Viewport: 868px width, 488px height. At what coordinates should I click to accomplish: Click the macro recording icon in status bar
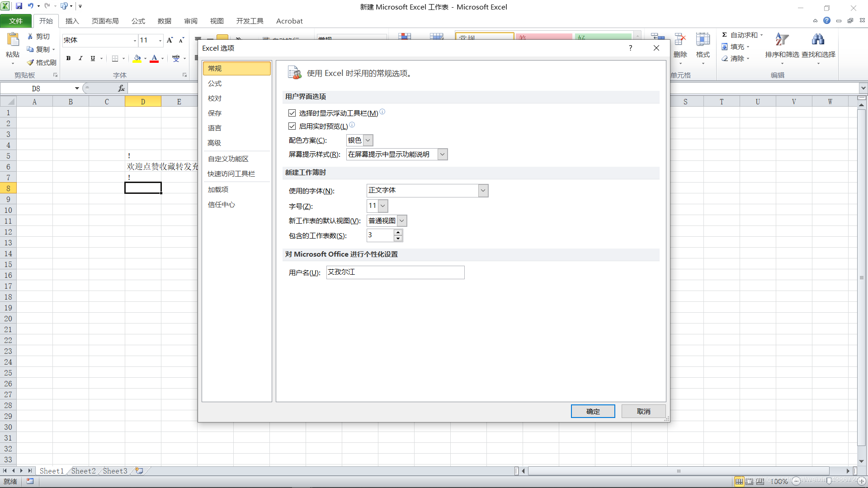click(x=30, y=481)
